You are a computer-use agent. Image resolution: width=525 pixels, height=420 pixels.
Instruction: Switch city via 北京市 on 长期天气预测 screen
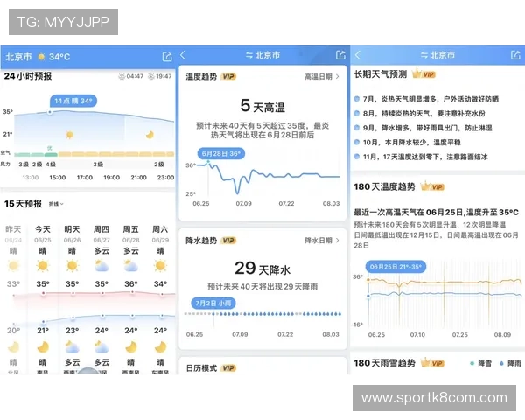point(437,55)
